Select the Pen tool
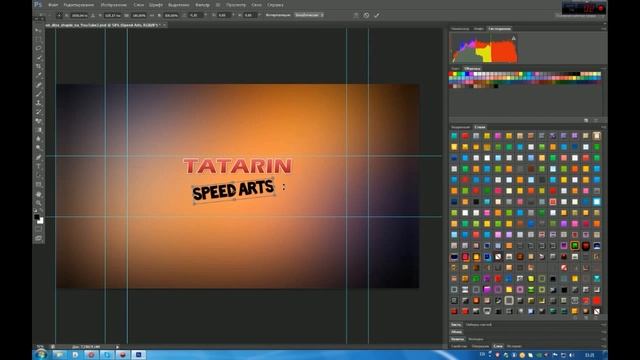Screen dimensions: 640x360 (38, 158)
